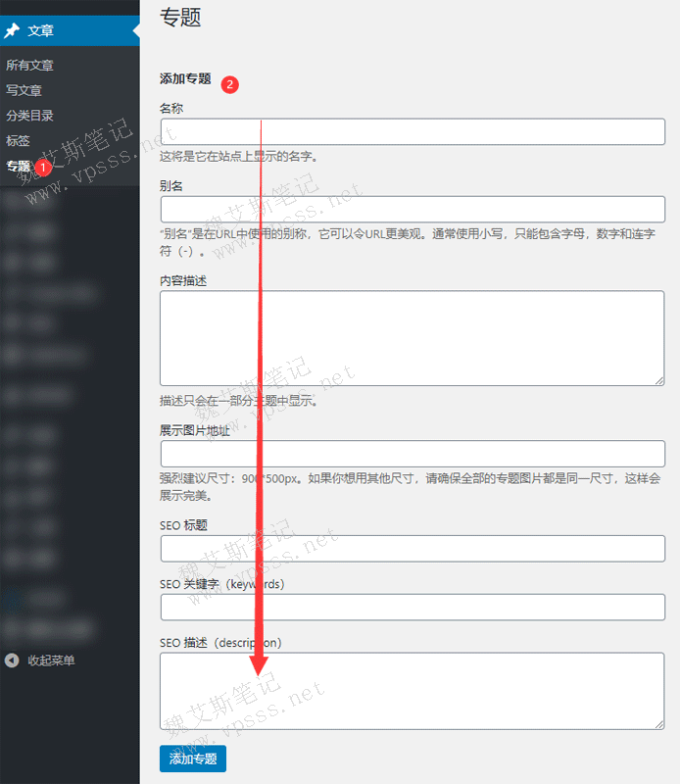Focus the 展示图片地址 input field
The height and width of the screenshot is (784, 680).
pos(412,454)
